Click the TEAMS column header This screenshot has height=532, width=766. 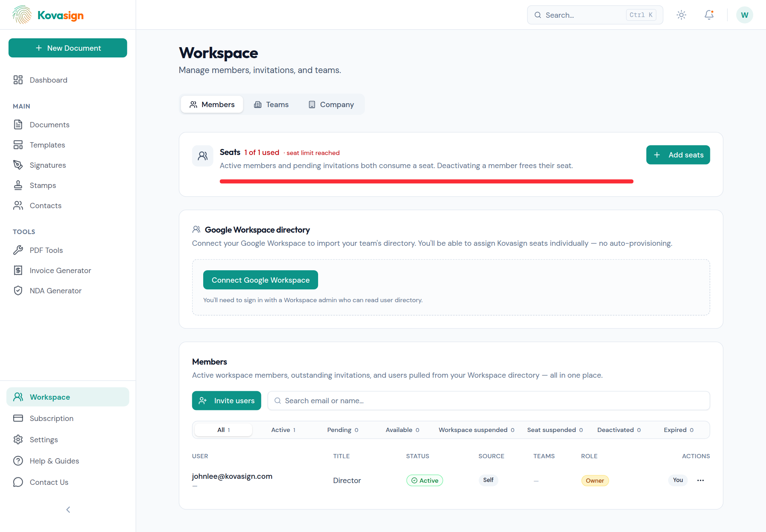(x=544, y=456)
